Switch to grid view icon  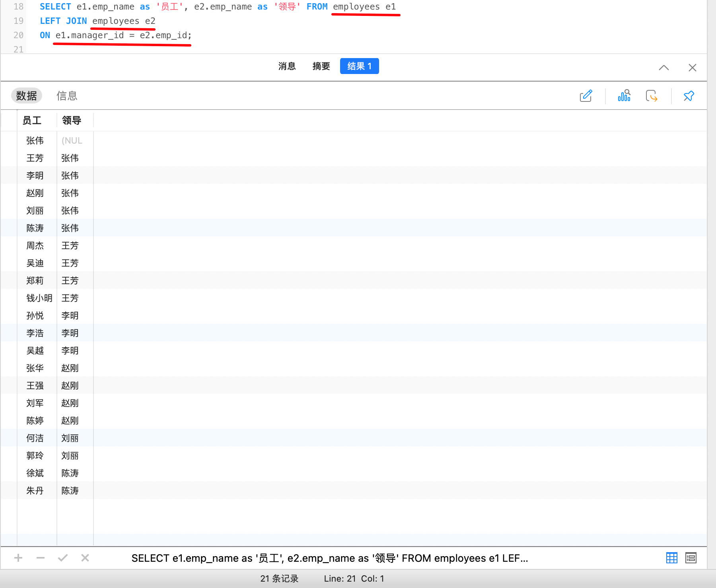[672, 558]
